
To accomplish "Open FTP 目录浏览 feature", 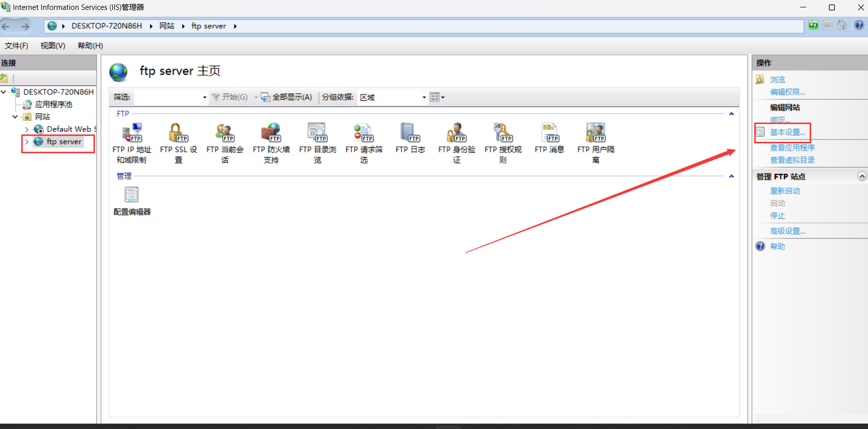I will (318, 143).
